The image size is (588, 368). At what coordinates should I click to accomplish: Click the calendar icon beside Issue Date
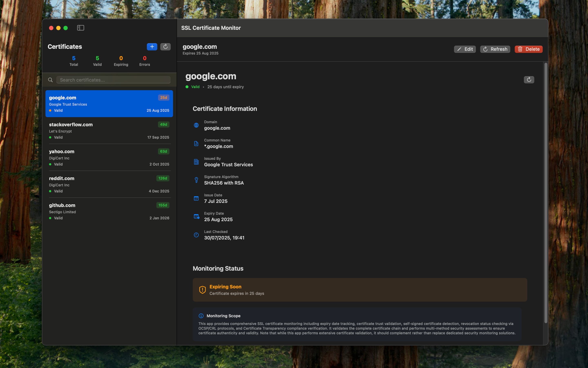pos(196,198)
